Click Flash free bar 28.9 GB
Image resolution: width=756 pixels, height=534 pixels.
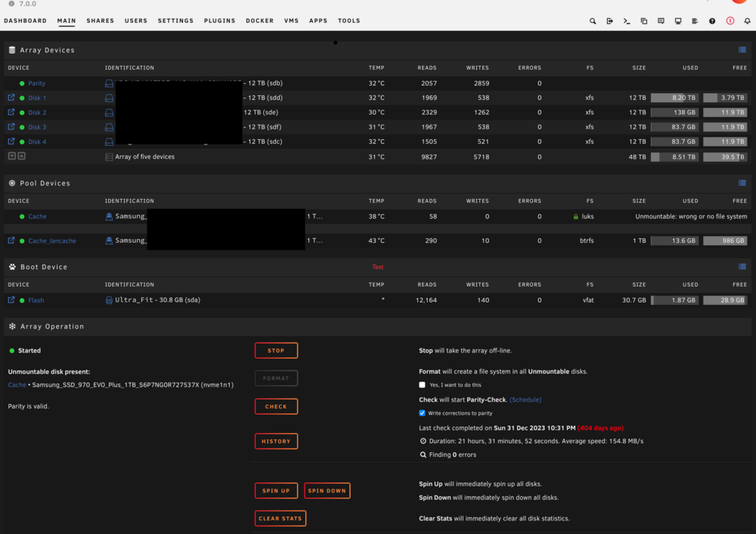pos(726,300)
